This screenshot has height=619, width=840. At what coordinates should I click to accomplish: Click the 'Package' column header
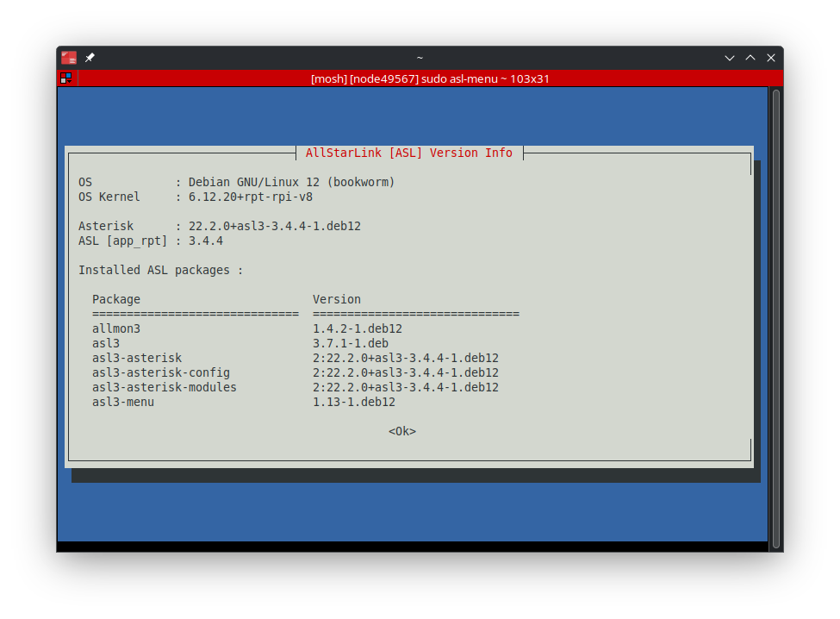coord(116,299)
